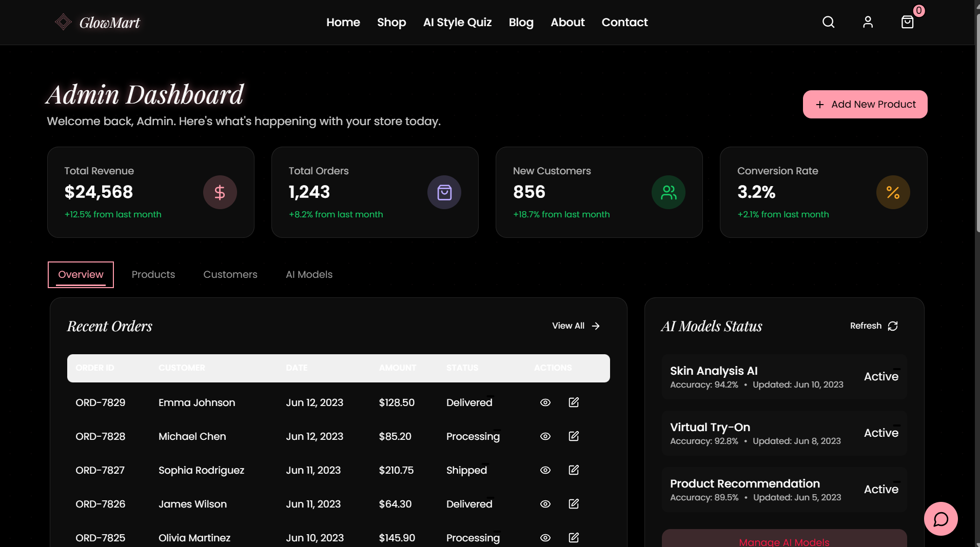This screenshot has height=547, width=980.
Task: Go to Home in navigation
Action: 343,22
